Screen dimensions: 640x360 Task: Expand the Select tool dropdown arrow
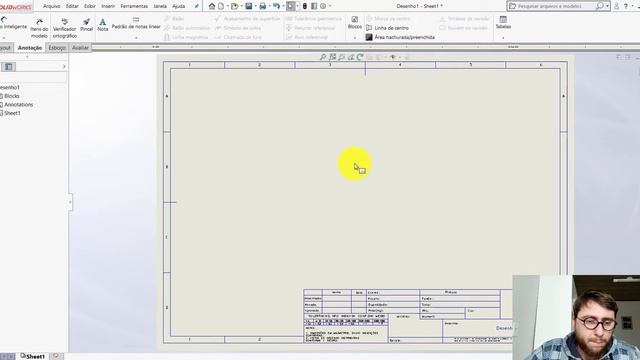[297, 6]
